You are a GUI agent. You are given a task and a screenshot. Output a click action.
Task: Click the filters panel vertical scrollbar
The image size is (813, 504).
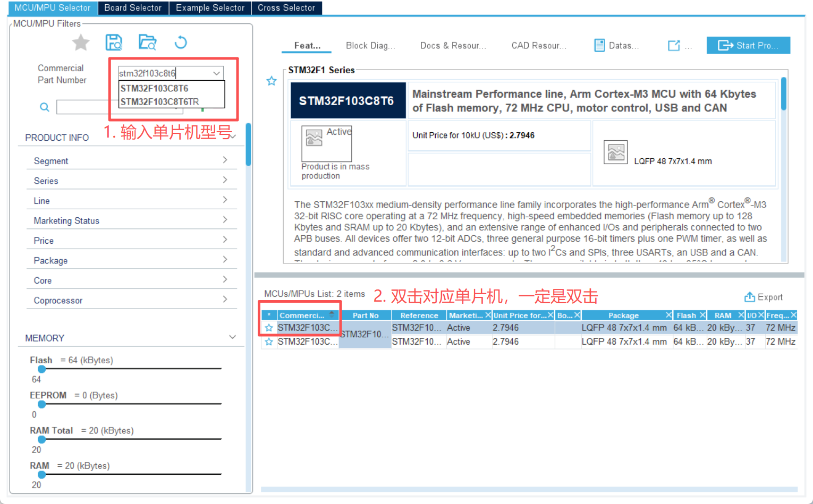coord(248,144)
